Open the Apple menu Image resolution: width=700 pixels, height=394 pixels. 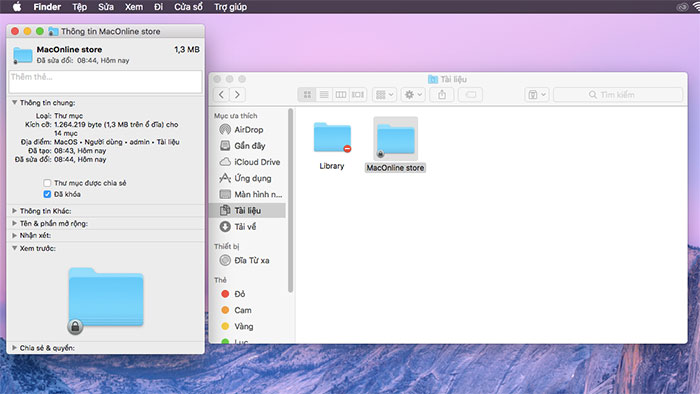point(17,7)
